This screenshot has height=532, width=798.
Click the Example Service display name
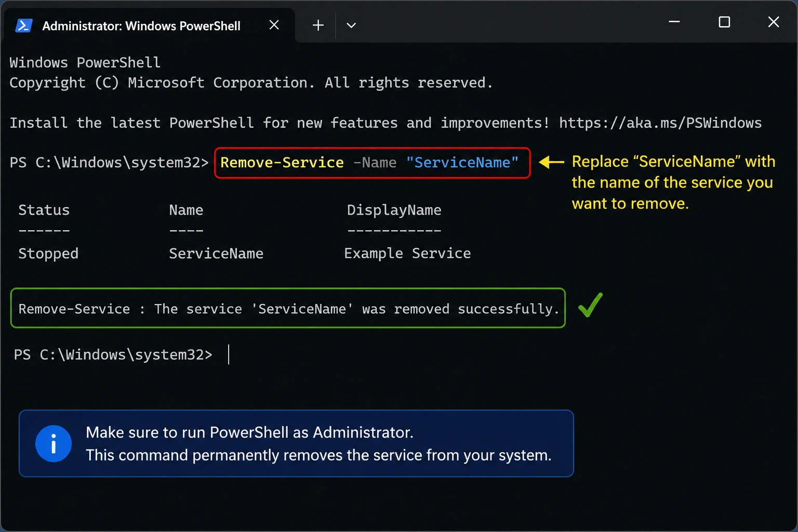coord(407,254)
